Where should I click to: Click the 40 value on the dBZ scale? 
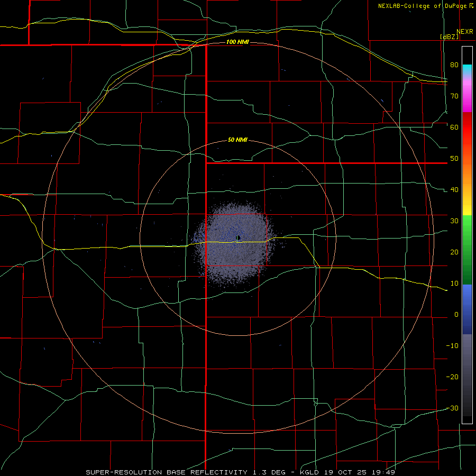454,190
